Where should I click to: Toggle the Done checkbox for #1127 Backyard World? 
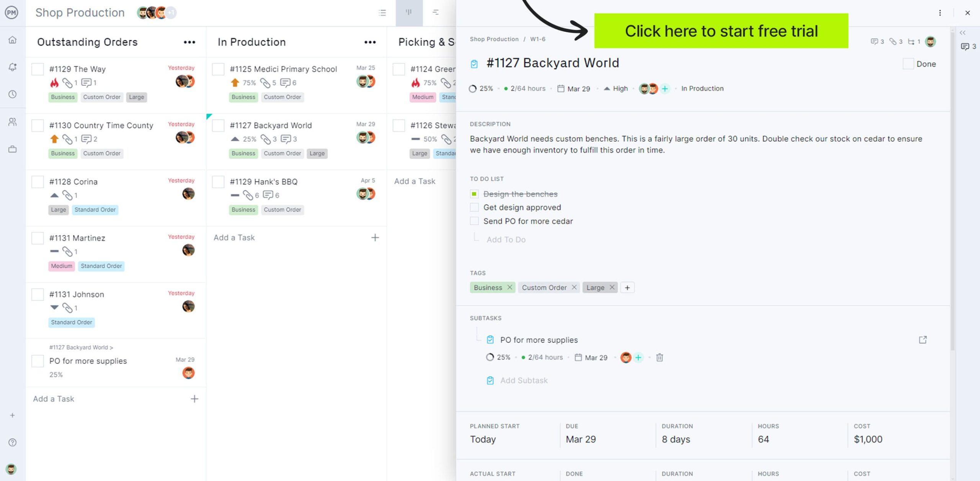(907, 63)
